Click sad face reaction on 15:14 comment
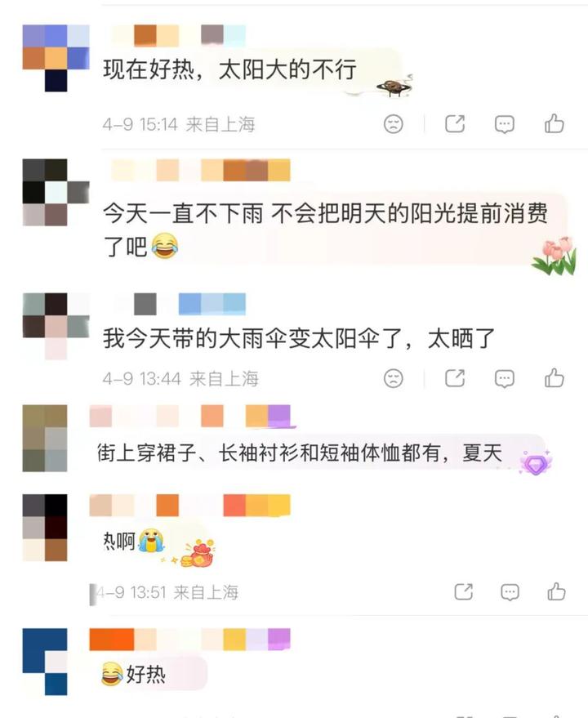 click(x=393, y=124)
